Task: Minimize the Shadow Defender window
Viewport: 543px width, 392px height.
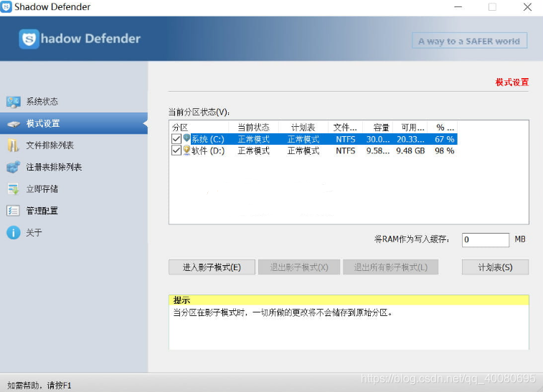Action: click(458, 7)
